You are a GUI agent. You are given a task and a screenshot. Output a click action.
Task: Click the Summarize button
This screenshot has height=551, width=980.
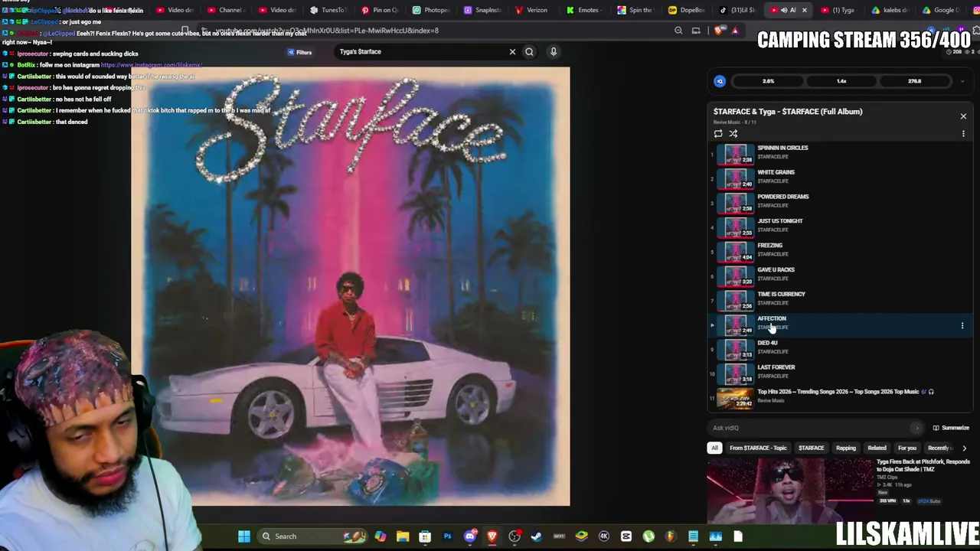tap(951, 428)
